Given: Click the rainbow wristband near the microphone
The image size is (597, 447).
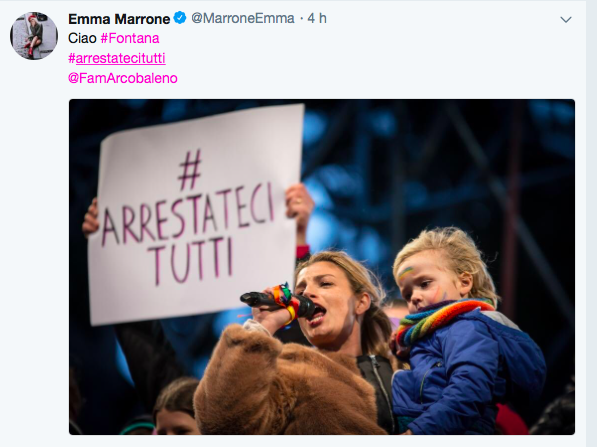Looking at the screenshot, I should click(286, 302).
